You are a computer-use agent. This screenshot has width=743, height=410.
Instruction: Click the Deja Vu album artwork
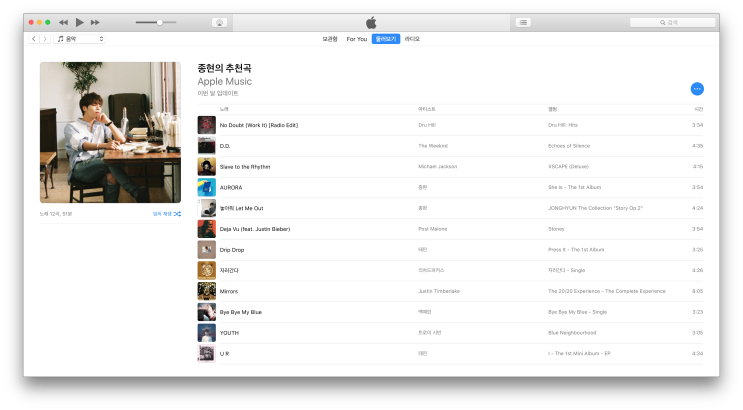(207, 229)
